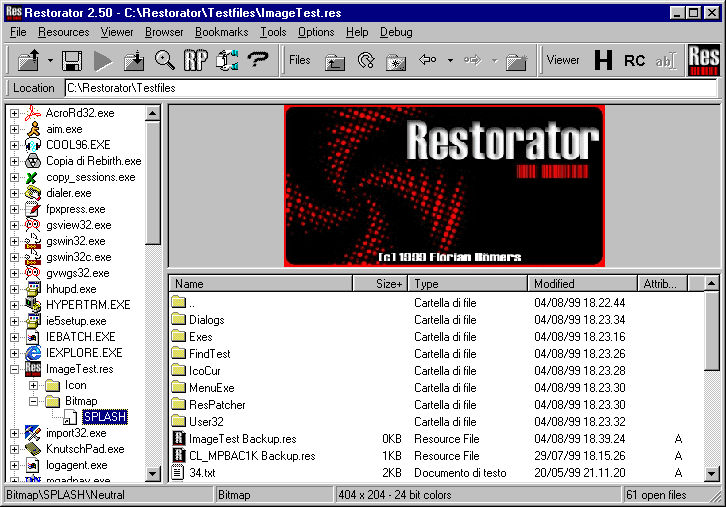The height and width of the screenshot is (507, 726).
Task: Open the Resources menu
Action: point(64,32)
